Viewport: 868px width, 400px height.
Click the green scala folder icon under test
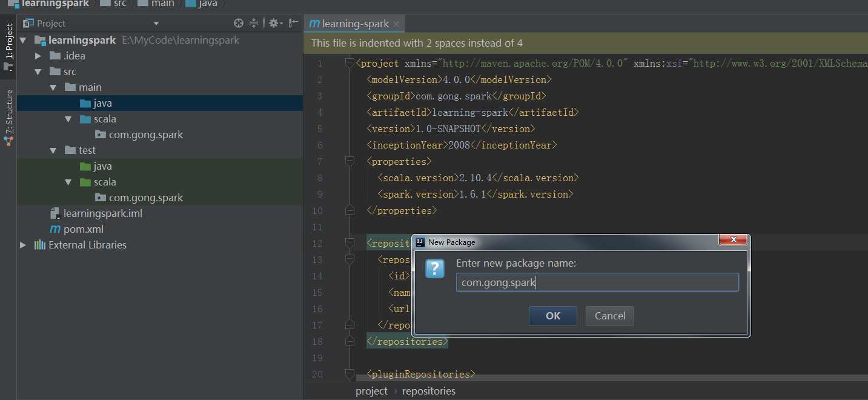pyautogui.click(x=85, y=182)
